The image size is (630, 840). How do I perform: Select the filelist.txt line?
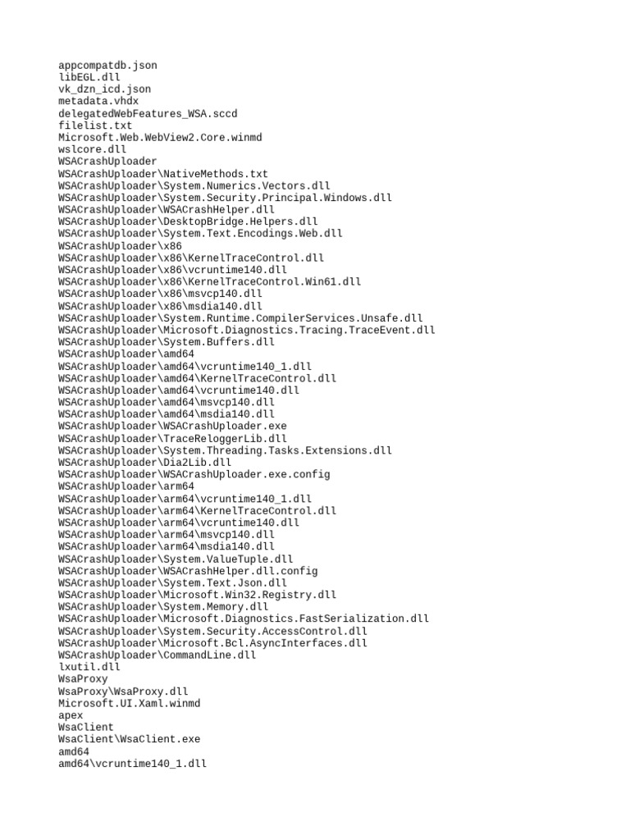pyautogui.click(x=95, y=126)
